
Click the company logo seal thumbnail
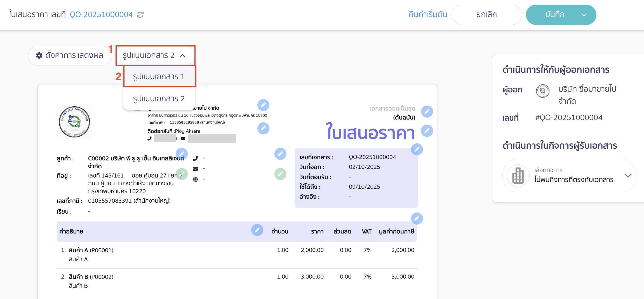point(74,121)
